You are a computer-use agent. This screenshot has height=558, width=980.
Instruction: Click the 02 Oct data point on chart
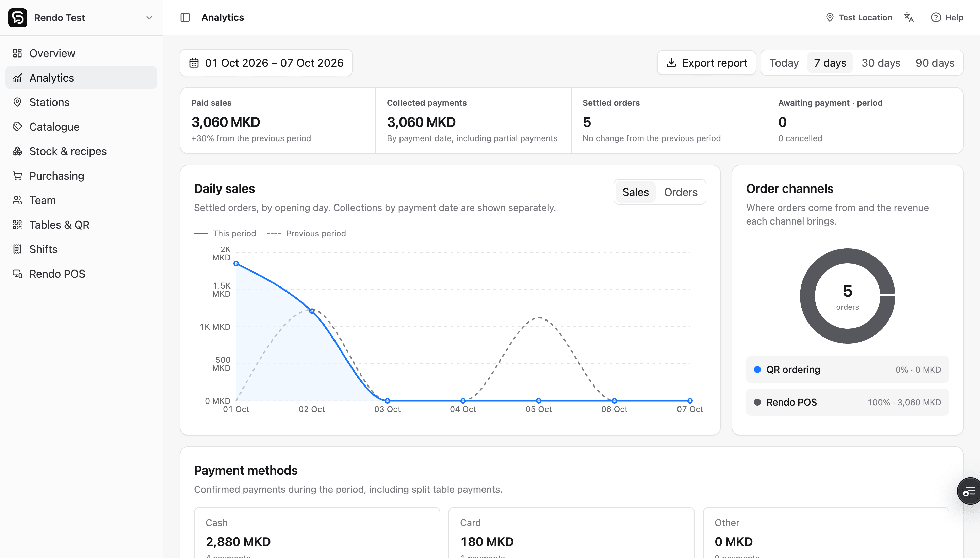312,311
